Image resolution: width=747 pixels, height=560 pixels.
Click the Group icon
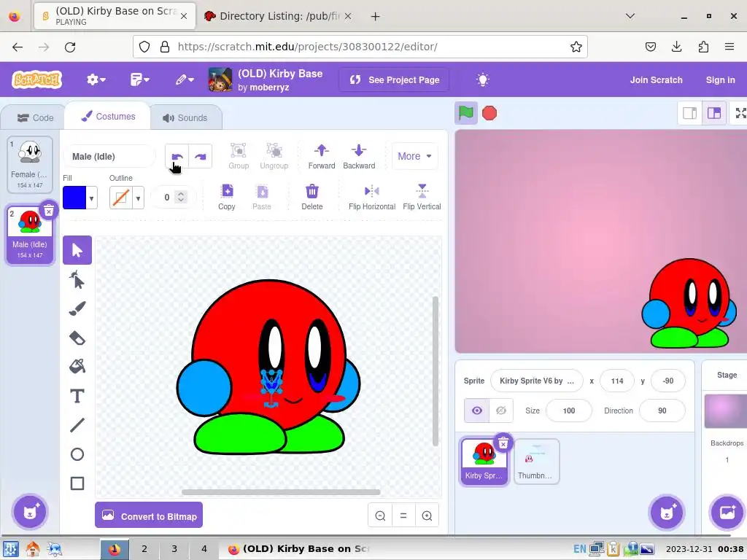(239, 156)
